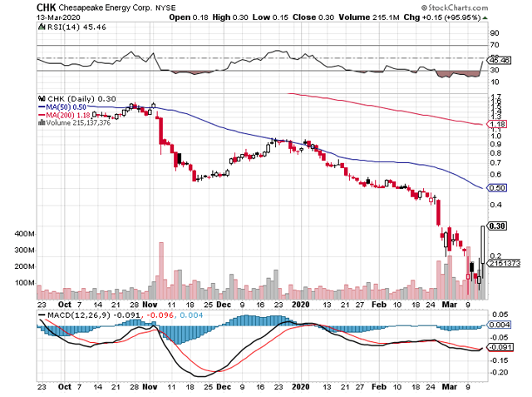
Task: Click the volume bars icon beside Volume 215,137,376
Action: click(42, 122)
